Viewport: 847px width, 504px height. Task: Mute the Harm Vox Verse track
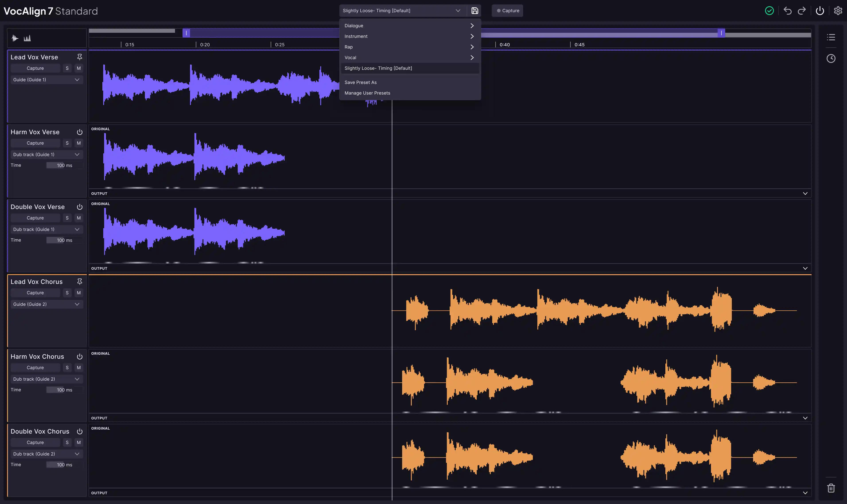coord(79,143)
